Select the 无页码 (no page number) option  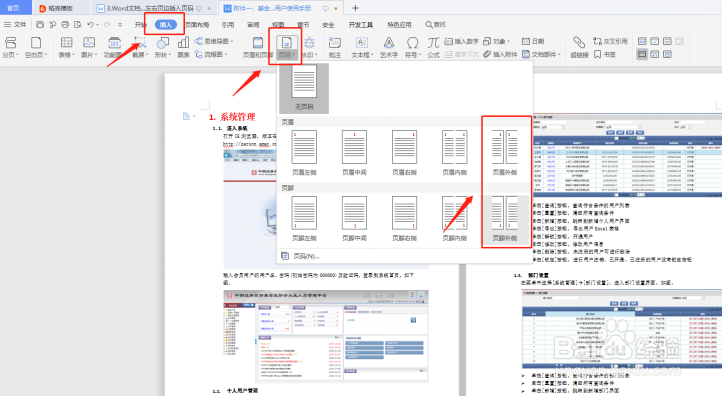[x=304, y=88]
